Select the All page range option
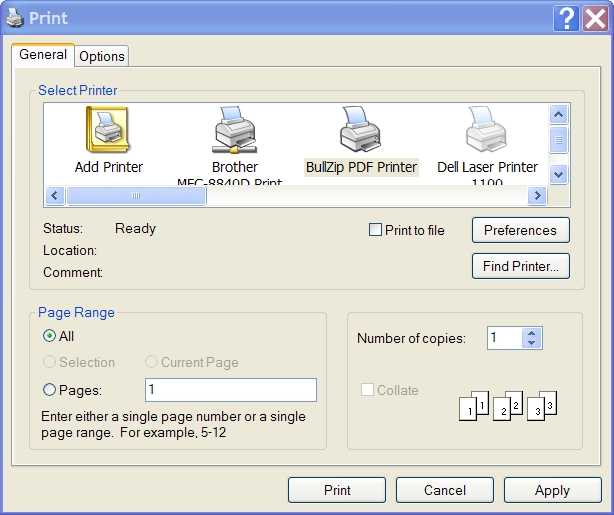614x515 pixels. pyautogui.click(x=49, y=336)
